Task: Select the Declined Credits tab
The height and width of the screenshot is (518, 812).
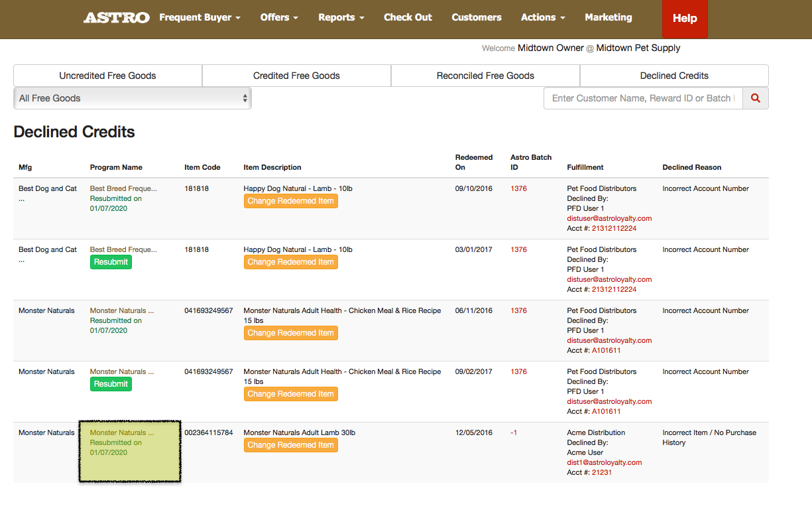Action: (x=674, y=76)
